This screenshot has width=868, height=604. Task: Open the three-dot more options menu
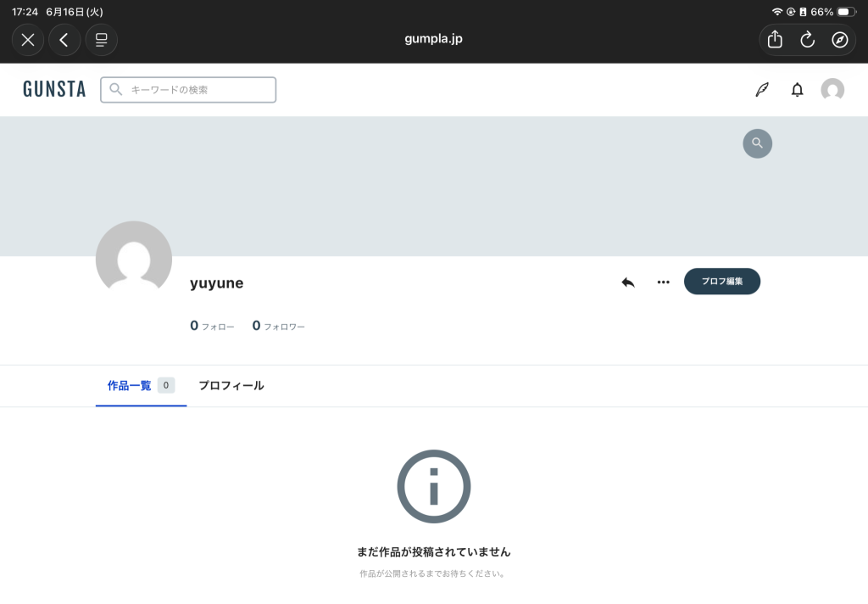(663, 282)
